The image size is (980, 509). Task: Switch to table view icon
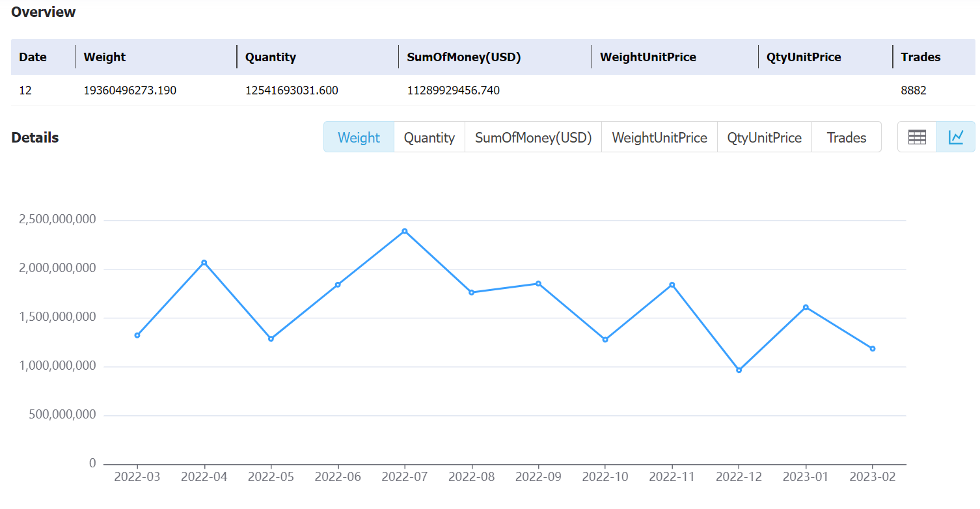[917, 137]
